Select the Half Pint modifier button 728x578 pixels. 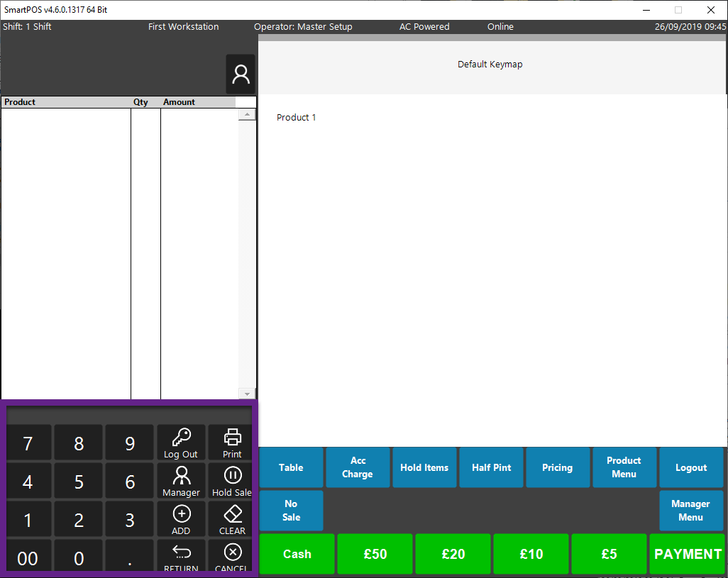coord(491,467)
